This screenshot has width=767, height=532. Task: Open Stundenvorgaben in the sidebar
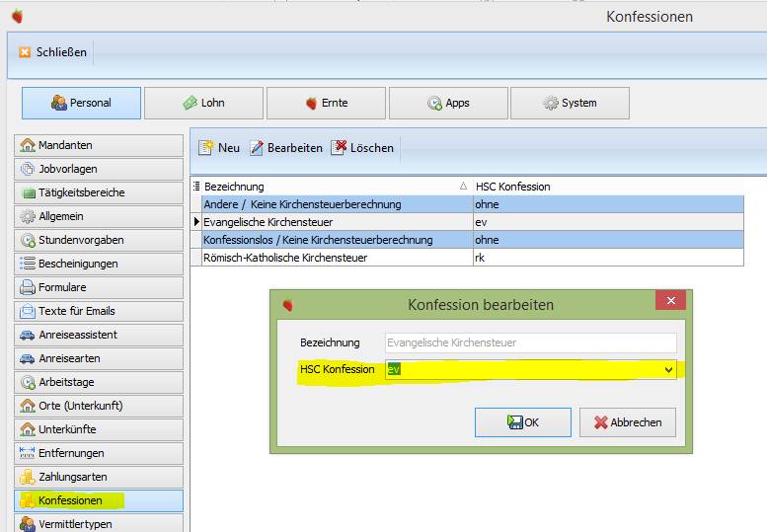pyautogui.click(x=99, y=240)
